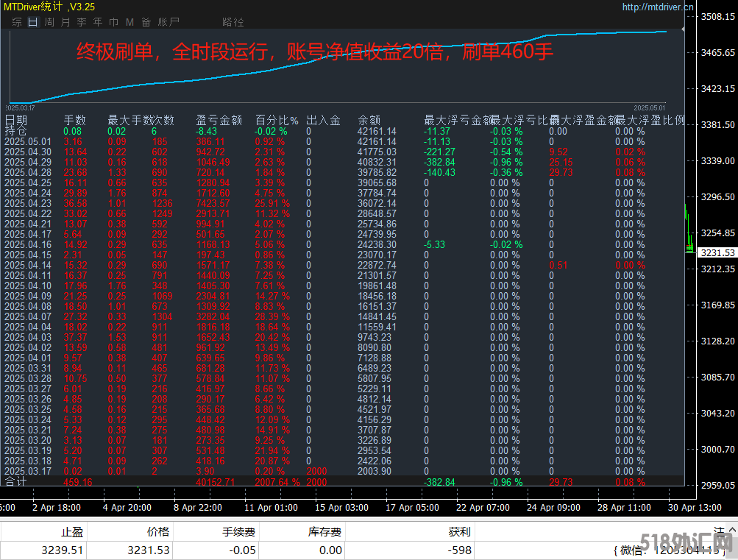Click floating profit value 29.73 in 2025.04.28 row
738x560 pixels.
click(561, 173)
